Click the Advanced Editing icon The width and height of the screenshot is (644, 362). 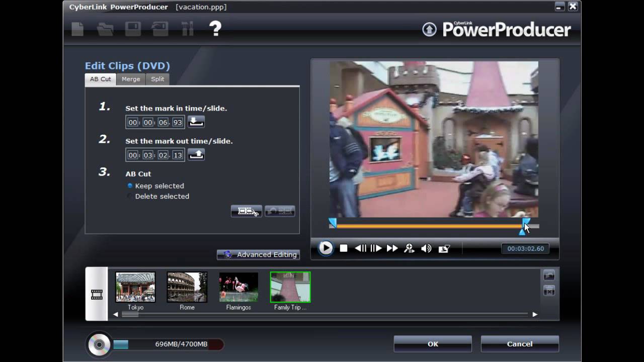pyautogui.click(x=228, y=254)
